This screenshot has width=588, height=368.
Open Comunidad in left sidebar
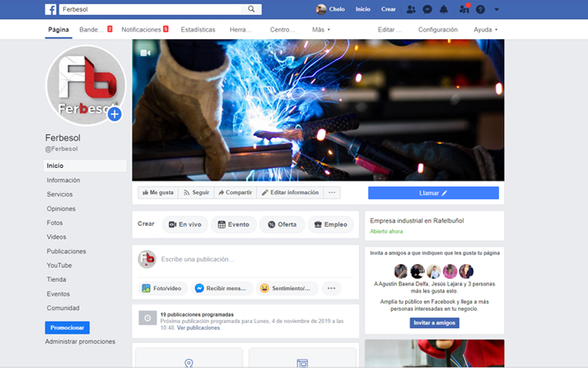[x=63, y=308]
